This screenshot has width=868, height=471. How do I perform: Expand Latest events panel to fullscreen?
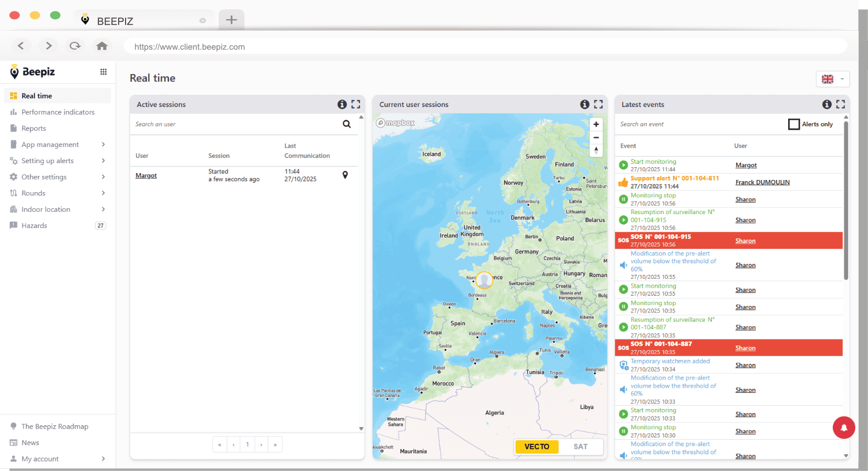(841, 104)
